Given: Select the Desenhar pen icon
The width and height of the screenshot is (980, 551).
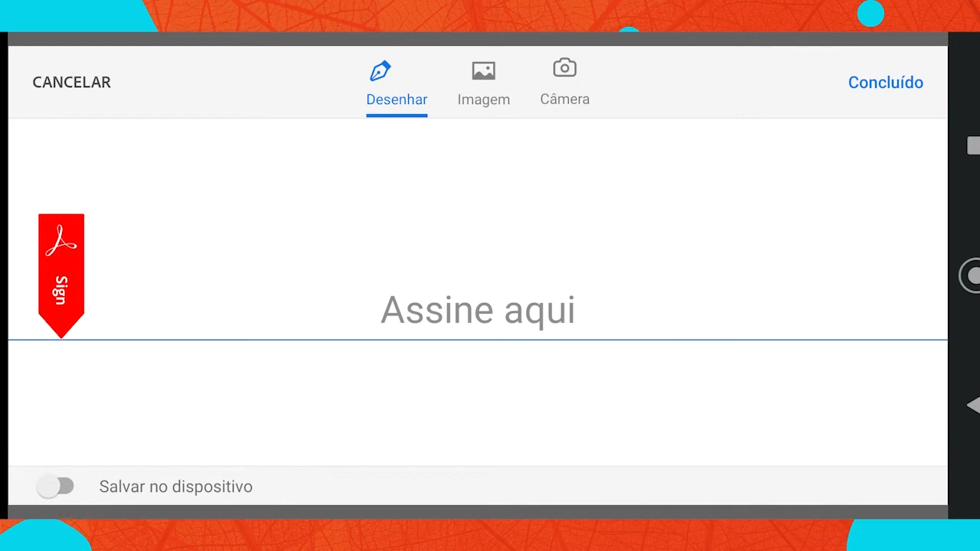Looking at the screenshot, I should click(x=381, y=71).
